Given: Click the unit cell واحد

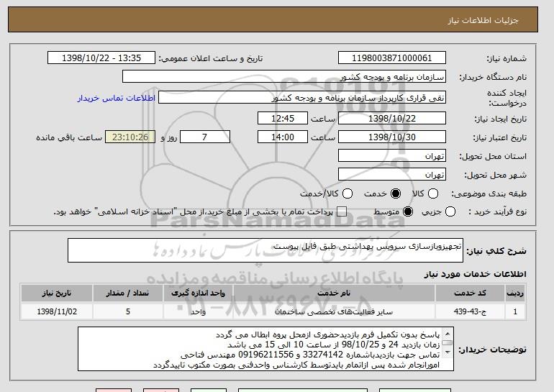Looking at the screenshot, I should click(x=198, y=311).
